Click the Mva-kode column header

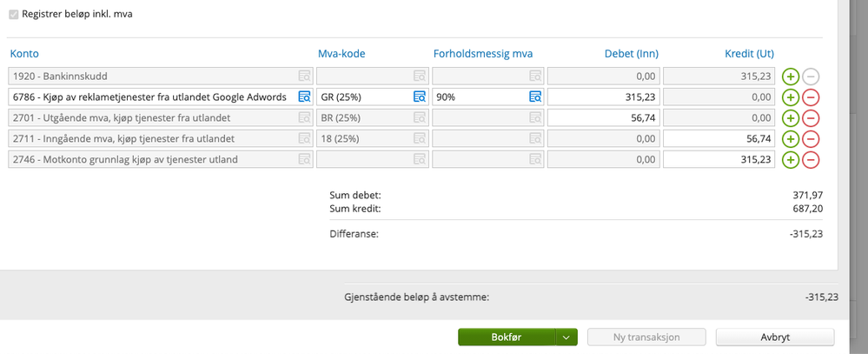(x=341, y=54)
